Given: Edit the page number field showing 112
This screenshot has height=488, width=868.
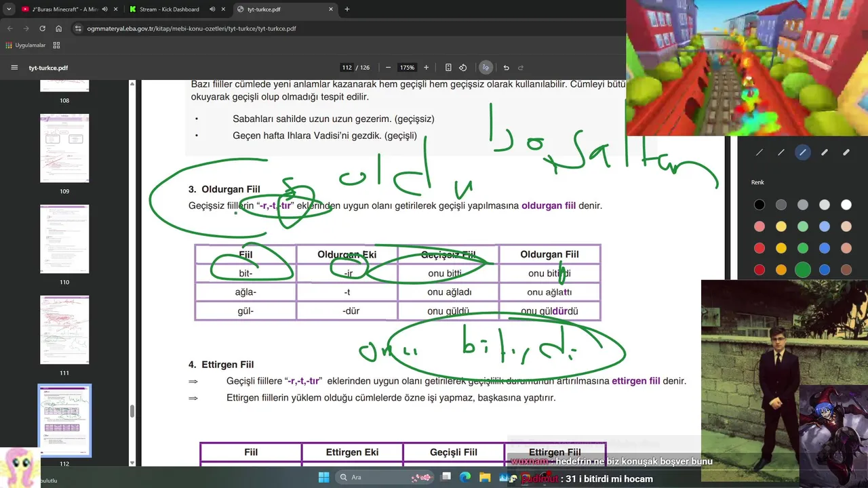Looking at the screenshot, I should 347,68.
